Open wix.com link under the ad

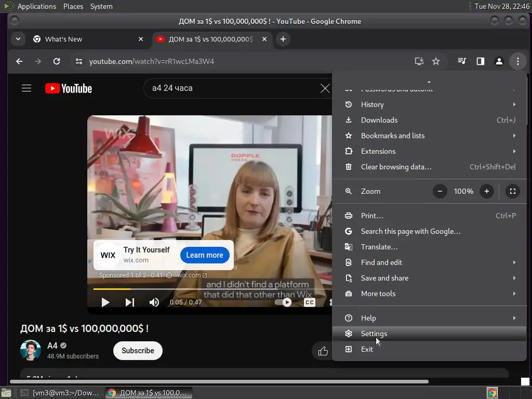(192, 275)
